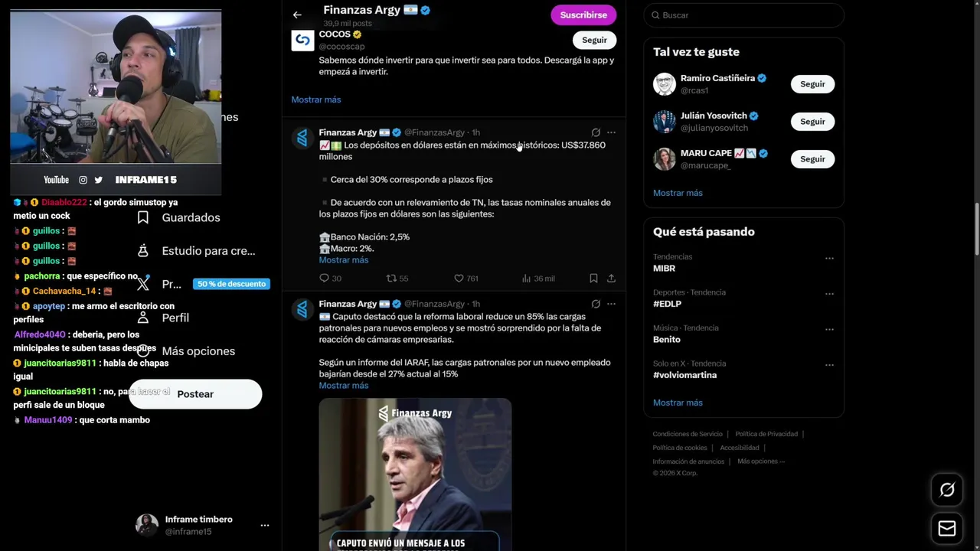Screen dimensions: 980x551
Task: Click the Suscribirse button
Action: pyautogui.click(x=583, y=15)
